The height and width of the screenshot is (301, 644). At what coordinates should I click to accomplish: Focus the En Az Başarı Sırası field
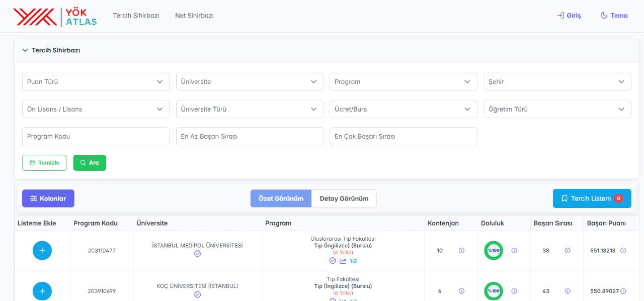coord(250,136)
